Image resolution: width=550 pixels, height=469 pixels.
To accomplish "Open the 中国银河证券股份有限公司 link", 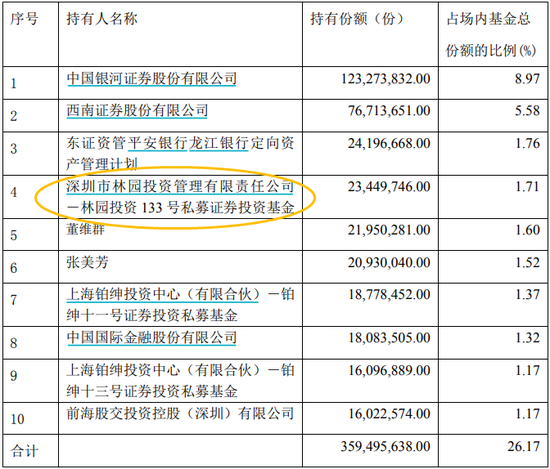I will click(152, 79).
